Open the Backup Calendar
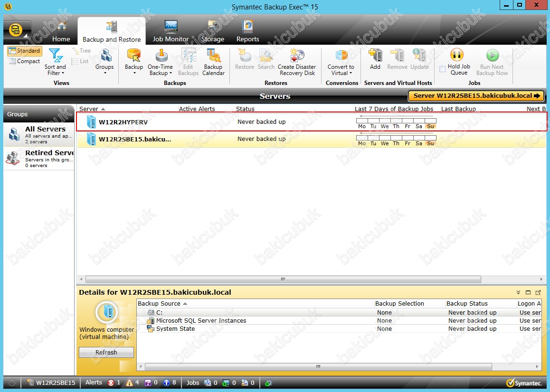This screenshot has width=550, height=392. [213, 62]
